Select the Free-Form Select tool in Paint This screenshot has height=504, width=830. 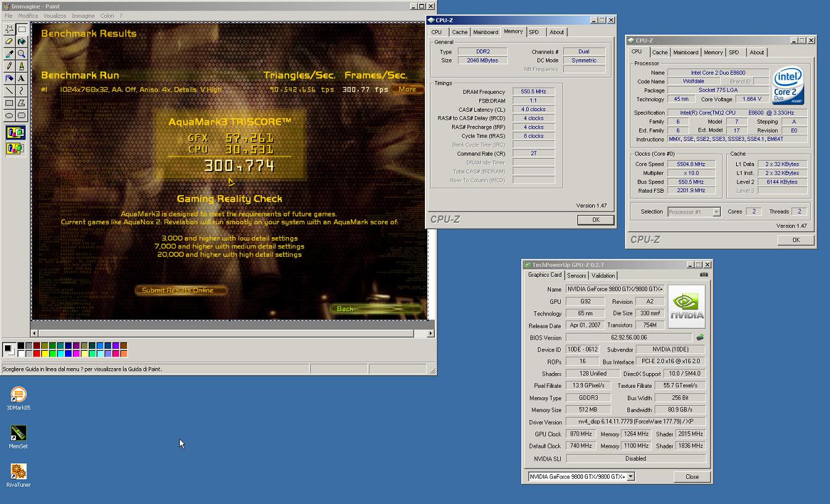pos(9,29)
